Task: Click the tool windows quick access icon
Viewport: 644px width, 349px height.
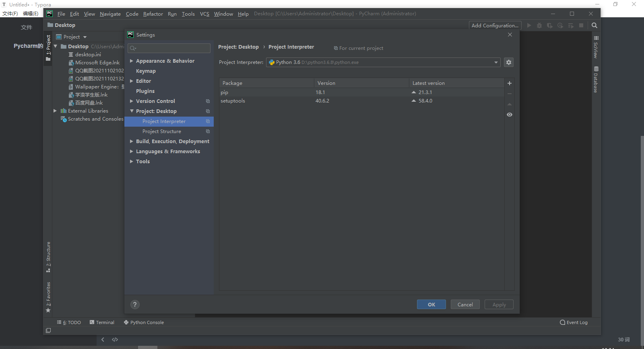Action: (48, 331)
